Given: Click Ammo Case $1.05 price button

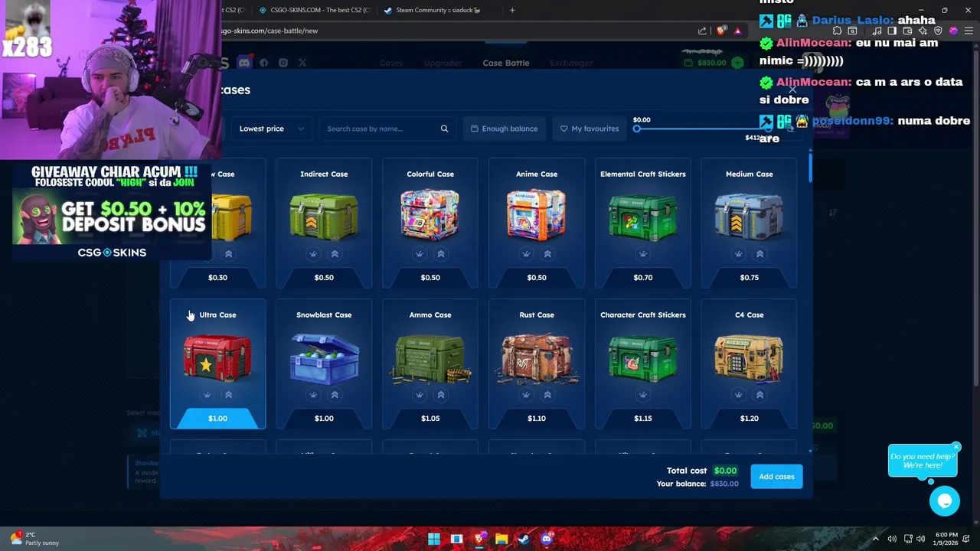Looking at the screenshot, I should tap(430, 419).
